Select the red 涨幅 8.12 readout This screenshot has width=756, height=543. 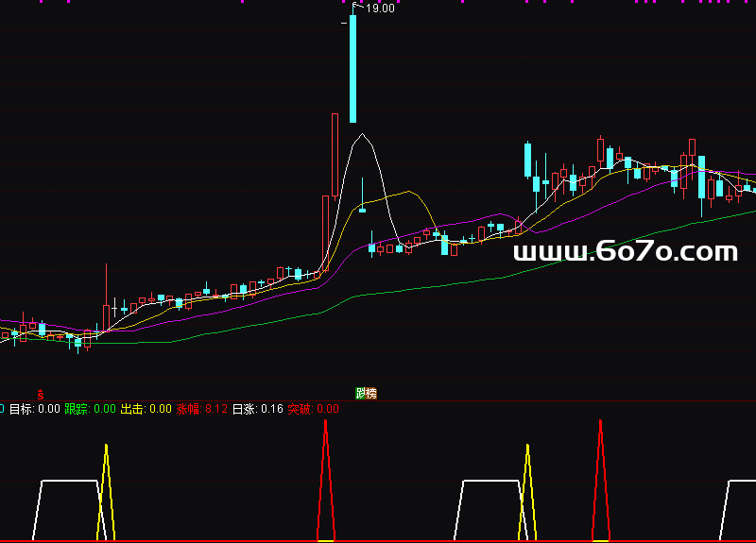point(202,409)
